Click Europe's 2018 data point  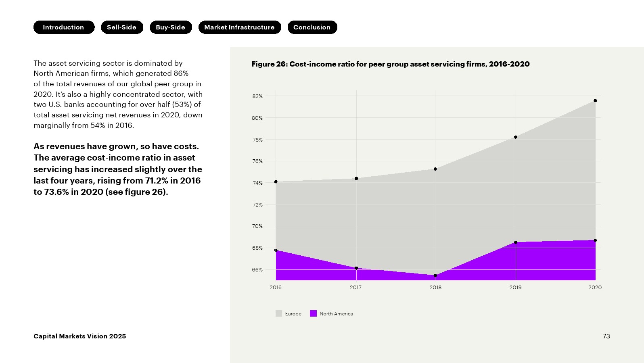click(x=435, y=169)
